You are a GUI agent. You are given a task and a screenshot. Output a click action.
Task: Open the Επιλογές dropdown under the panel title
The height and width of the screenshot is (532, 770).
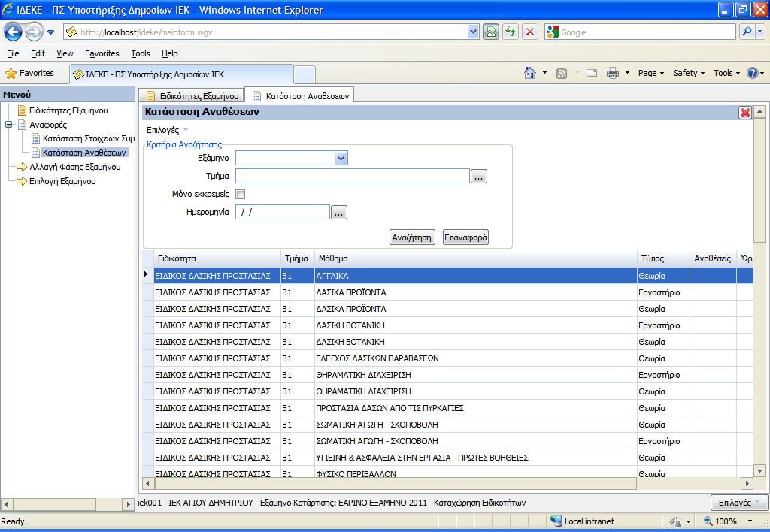[168, 130]
